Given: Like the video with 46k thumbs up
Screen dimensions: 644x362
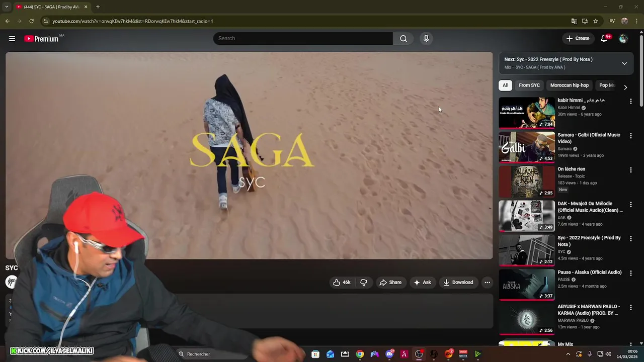Looking at the screenshot, I should (x=342, y=283).
